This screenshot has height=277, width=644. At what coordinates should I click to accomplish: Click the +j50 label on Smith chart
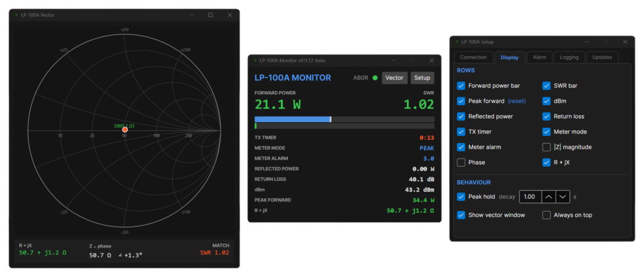pos(124,30)
